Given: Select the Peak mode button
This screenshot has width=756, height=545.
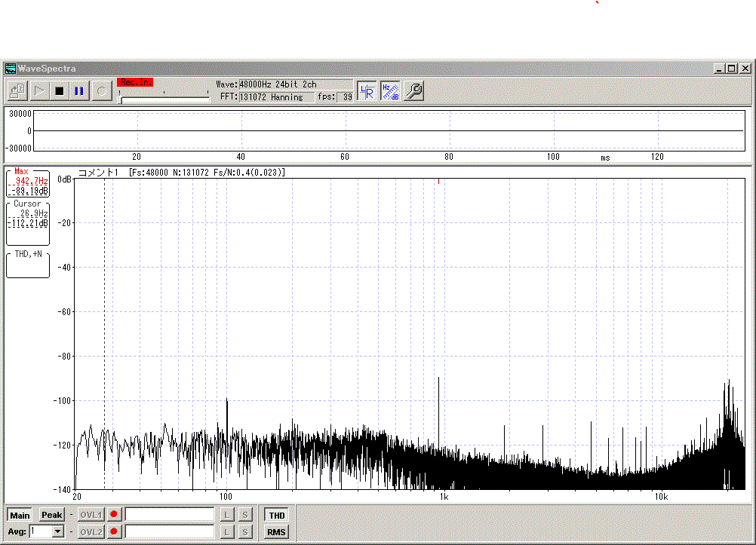Looking at the screenshot, I should [51, 515].
